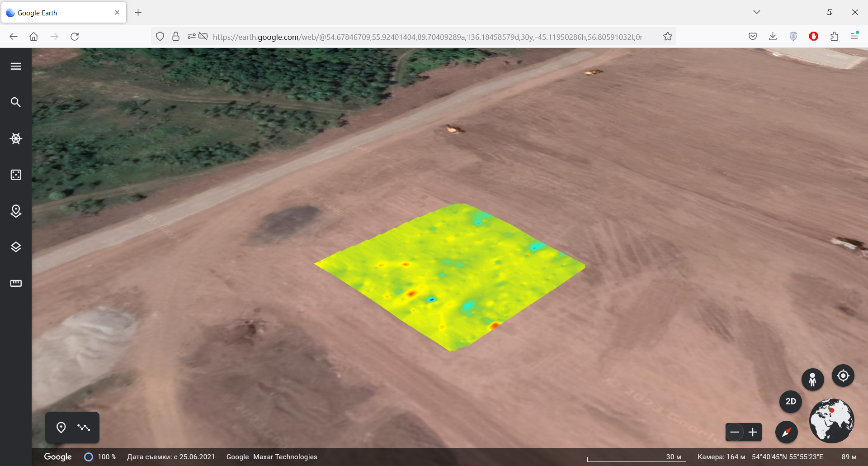Click the Google attribution text before Maxar
The width and height of the screenshot is (868, 466).
pos(237,457)
